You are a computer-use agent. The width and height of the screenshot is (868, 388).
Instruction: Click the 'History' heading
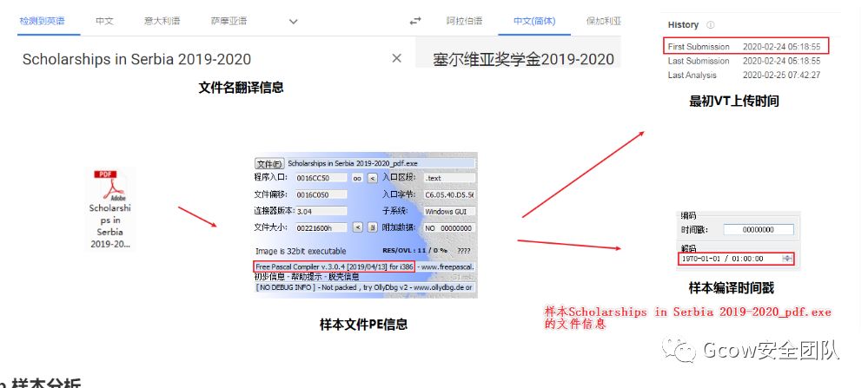(x=683, y=25)
